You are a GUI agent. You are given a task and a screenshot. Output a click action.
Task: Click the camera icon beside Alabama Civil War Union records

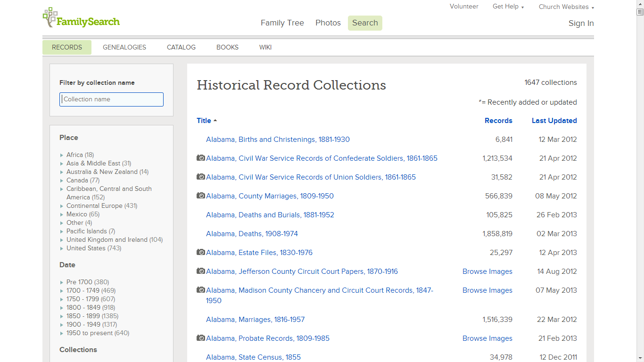coord(200,177)
